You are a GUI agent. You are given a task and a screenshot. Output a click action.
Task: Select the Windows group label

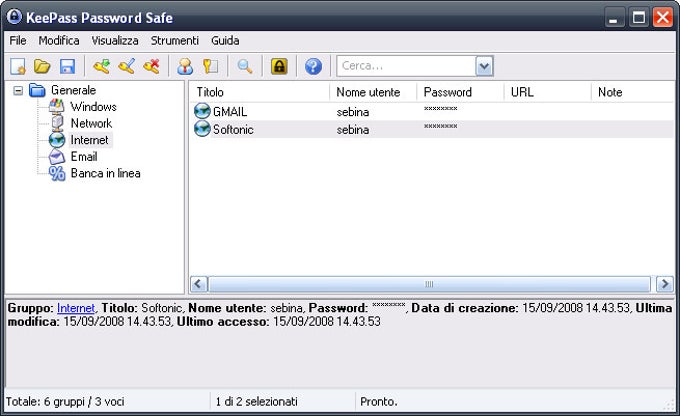pyautogui.click(x=93, y=106)
